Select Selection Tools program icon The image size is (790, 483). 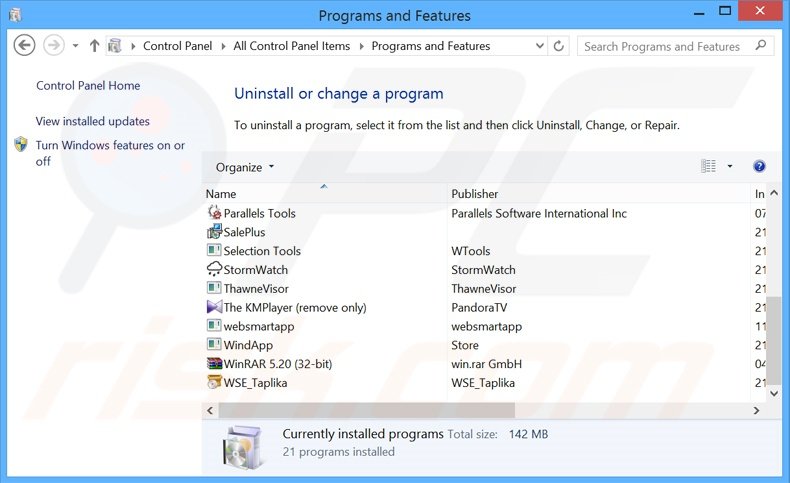(x=214, y=250)
